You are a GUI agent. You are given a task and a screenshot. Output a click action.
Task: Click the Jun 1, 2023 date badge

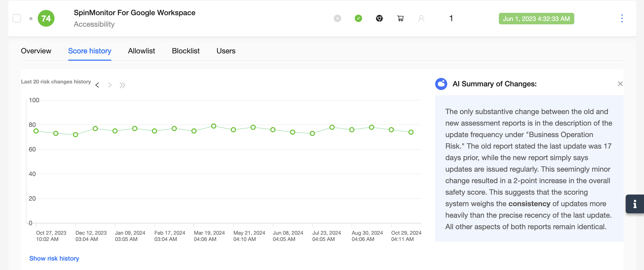(x=536, y=19)
